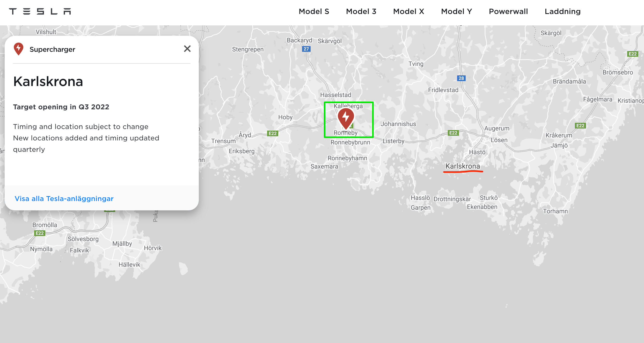Screen dimensions: 644x343
Task: Click the E22 shield near Åryd
Action: point(273,133)
